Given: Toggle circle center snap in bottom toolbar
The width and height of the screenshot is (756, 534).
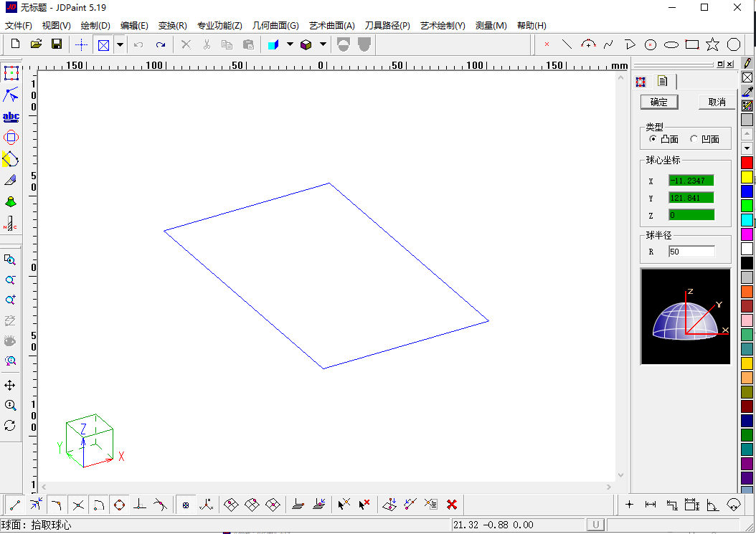Looking at the screenshot, I should (120, 505).
